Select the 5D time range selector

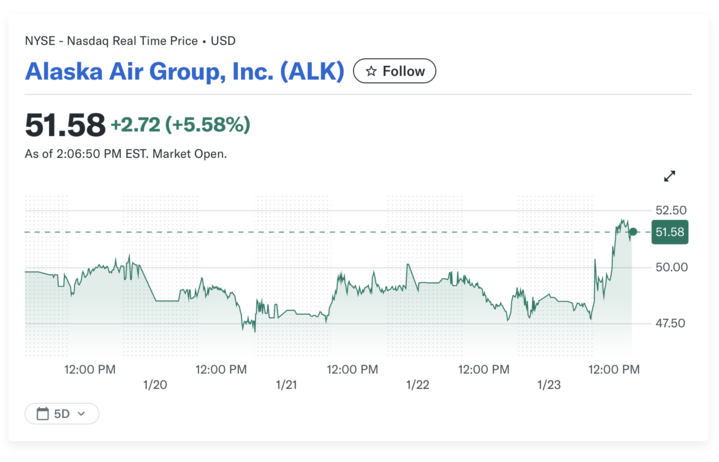(x=62, y=413)
